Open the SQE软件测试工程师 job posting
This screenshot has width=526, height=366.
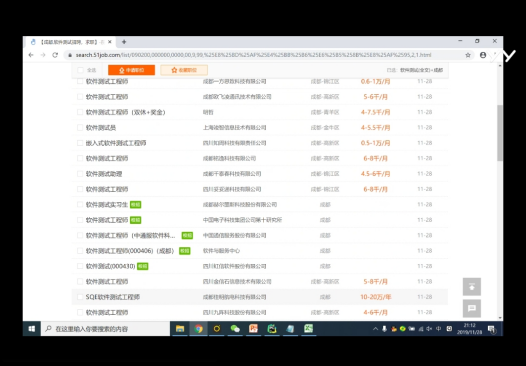pos(113,297)
